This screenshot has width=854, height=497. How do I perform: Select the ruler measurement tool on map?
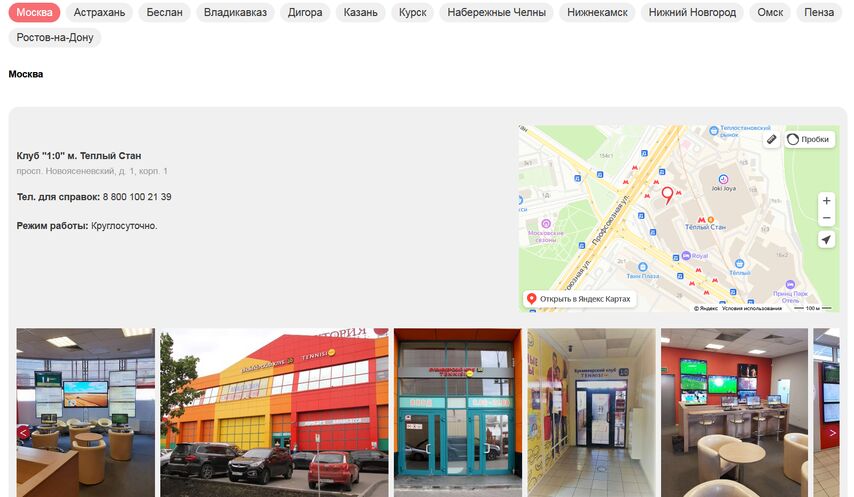coord(771,139)
